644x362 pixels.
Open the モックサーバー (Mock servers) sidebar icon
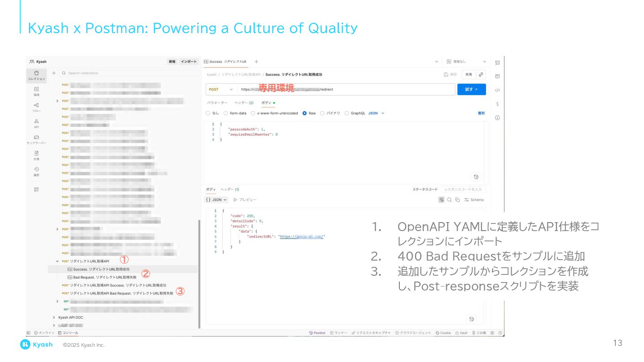(36, 139)
